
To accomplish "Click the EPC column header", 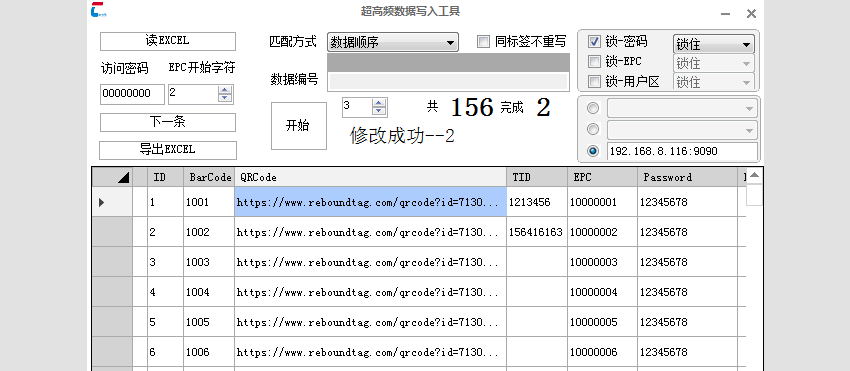I will tap(602, 177).
